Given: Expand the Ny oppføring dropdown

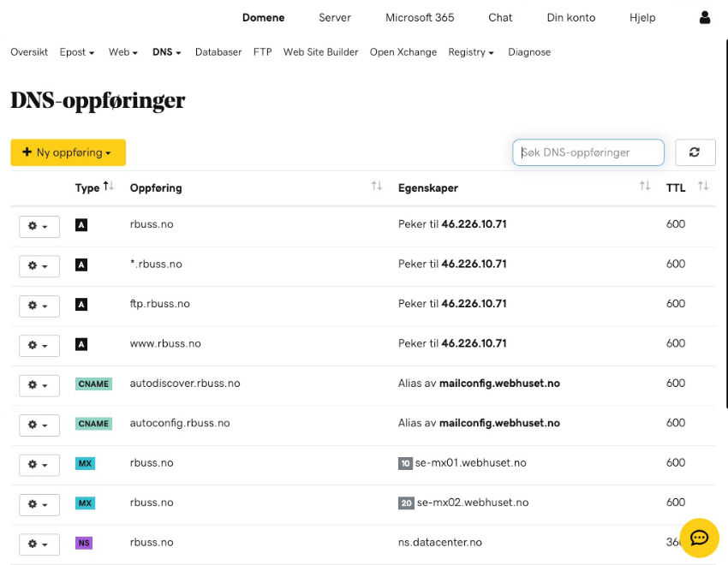Looking at the screenshot, I should click(69, 152).
